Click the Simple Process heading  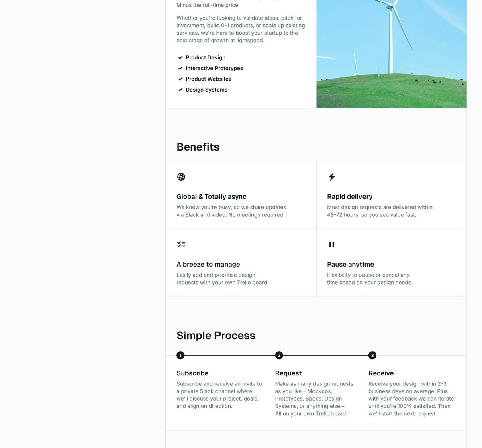216,336
